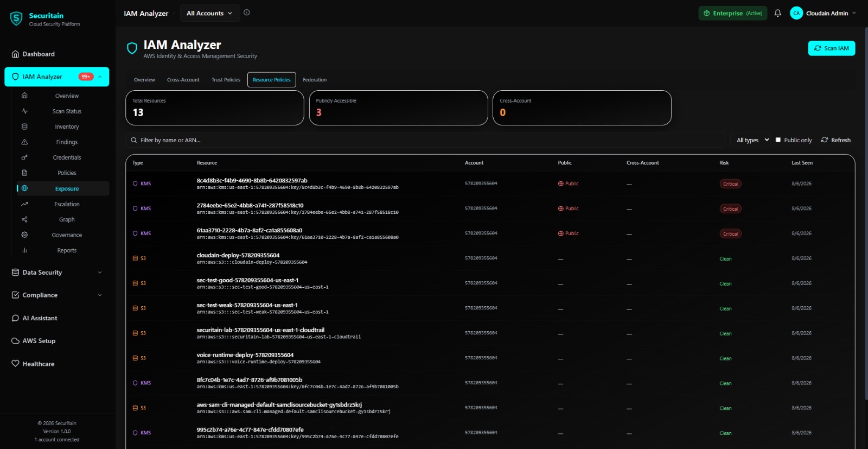
Task: Click the Enterprise (Active) plan badge
Action: pos(732,13)
